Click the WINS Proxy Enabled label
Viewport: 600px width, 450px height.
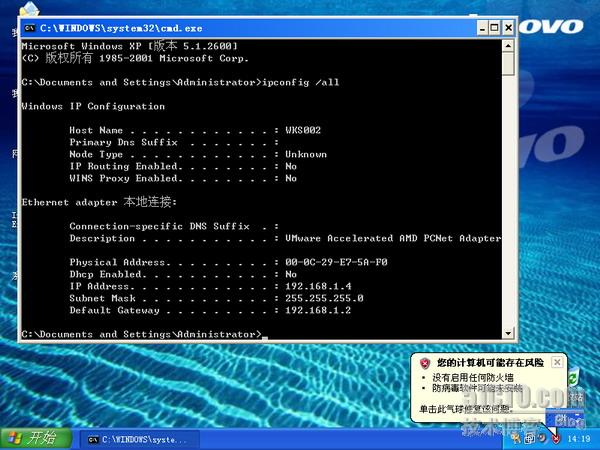point(126,178)
